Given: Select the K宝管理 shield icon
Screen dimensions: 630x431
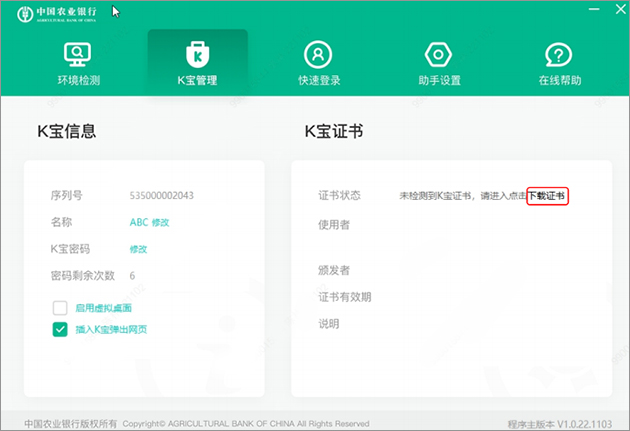Looking at the screenshot, I should pos(197,55).
